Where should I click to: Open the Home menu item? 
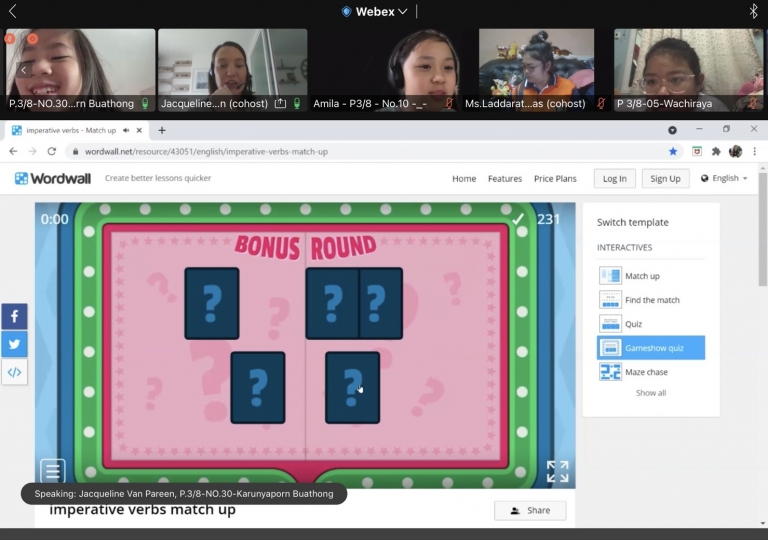[x=464, y=179]
